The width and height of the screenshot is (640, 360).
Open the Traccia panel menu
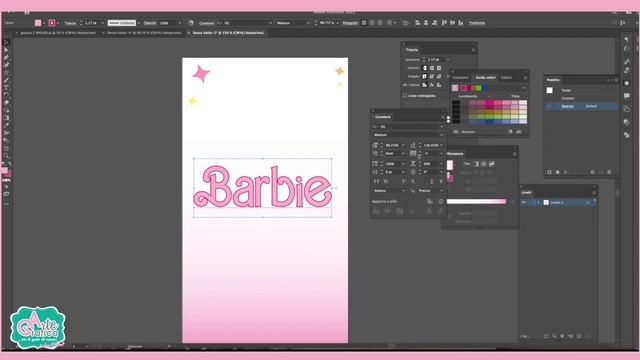(x=473, y=50)
